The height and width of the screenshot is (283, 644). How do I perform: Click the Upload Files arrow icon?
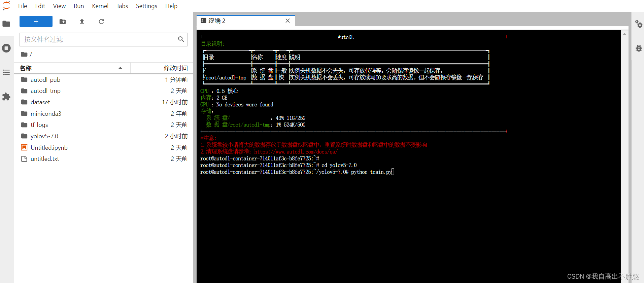[x=82, y=22]
